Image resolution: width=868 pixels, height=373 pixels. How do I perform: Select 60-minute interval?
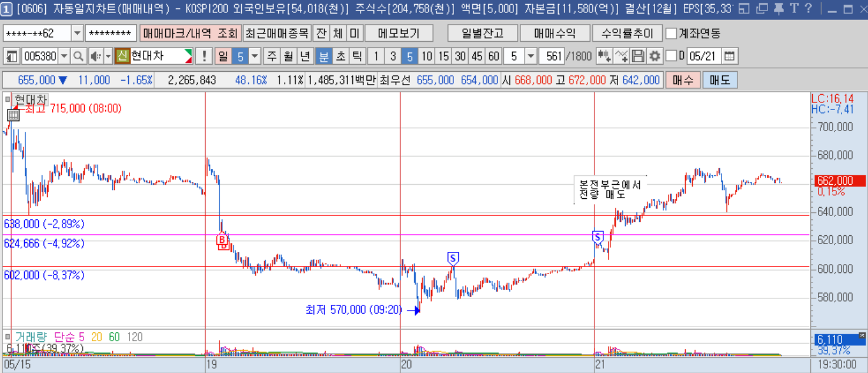point(494,56)
